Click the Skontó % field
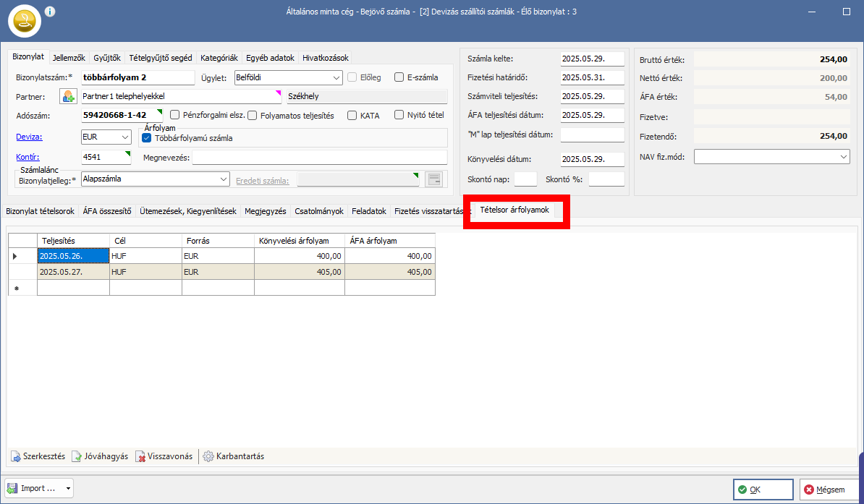 coord(606,179)
